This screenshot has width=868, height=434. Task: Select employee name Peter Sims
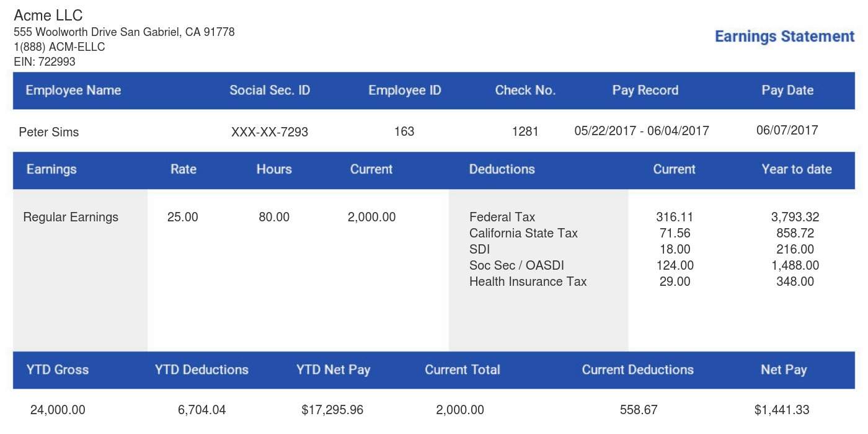48,132
